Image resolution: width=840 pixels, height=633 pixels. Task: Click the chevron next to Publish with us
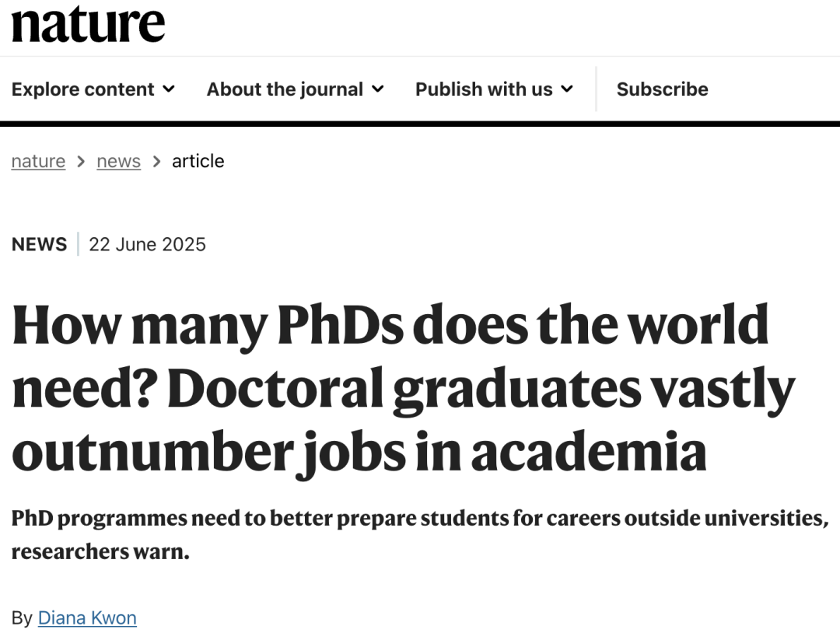coord(567,89)
